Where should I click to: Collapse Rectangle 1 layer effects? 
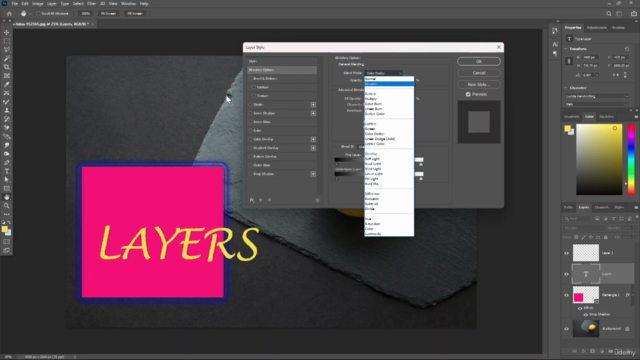click(633, 295)
